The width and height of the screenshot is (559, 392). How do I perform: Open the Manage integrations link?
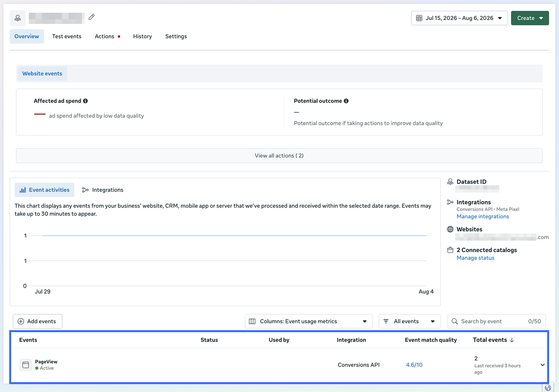(x=483, y=216)
